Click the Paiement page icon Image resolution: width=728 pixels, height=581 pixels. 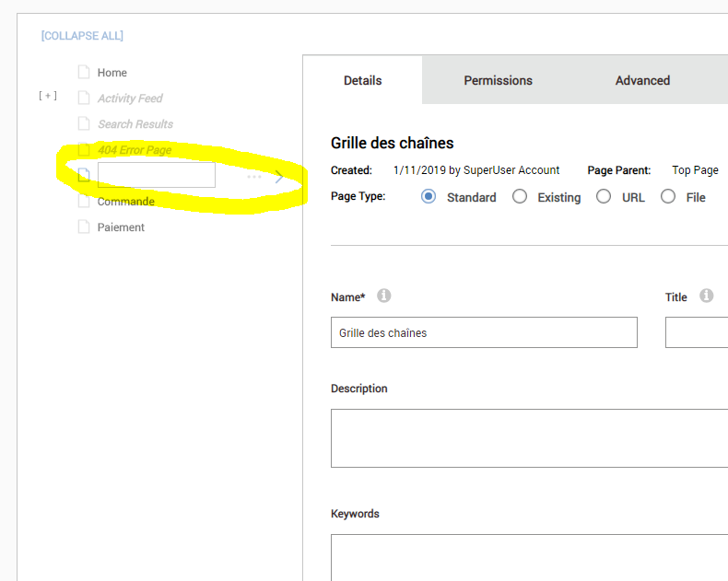(84, 227)
